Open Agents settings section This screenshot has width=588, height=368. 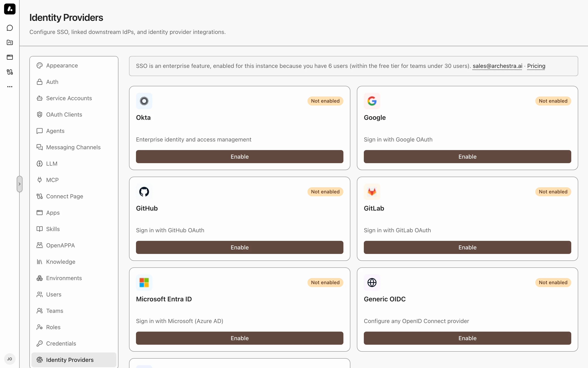[x=74, y=131]
